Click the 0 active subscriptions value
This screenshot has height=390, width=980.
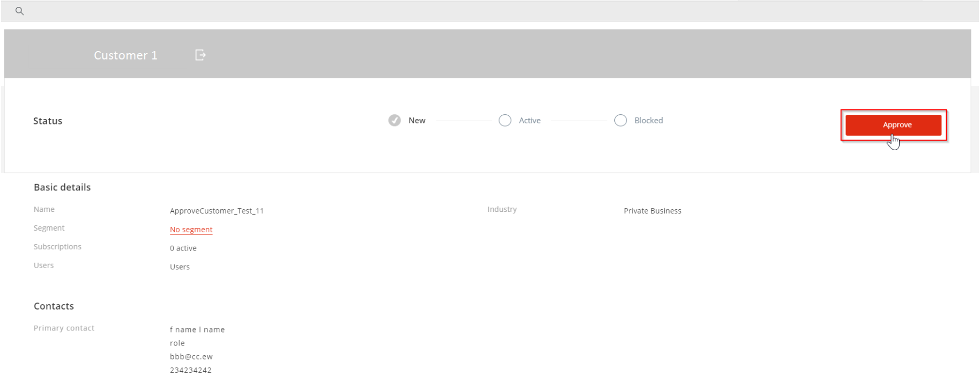183,248
